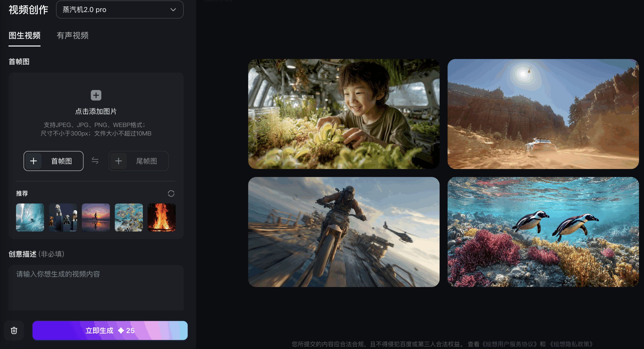Switch to the 有声视频 tab
The height and width of the screenshot is (349, 644).
pyautogui.click(x=72, y=35)
